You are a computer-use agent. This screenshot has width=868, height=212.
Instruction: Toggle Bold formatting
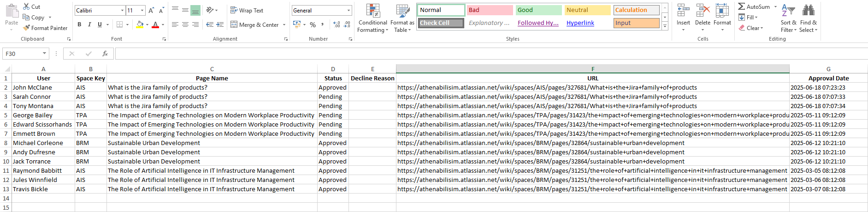79,24
